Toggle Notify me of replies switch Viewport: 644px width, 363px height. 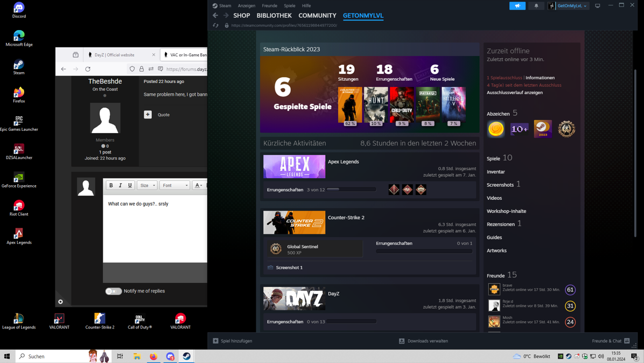click(x=113, y=291)
